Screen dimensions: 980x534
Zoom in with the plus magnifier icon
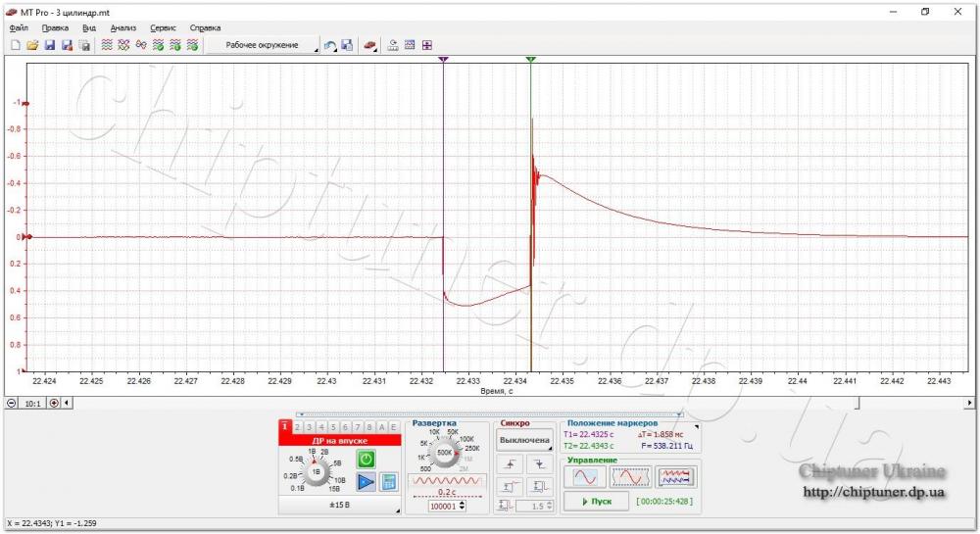click(x=54, y=404)
